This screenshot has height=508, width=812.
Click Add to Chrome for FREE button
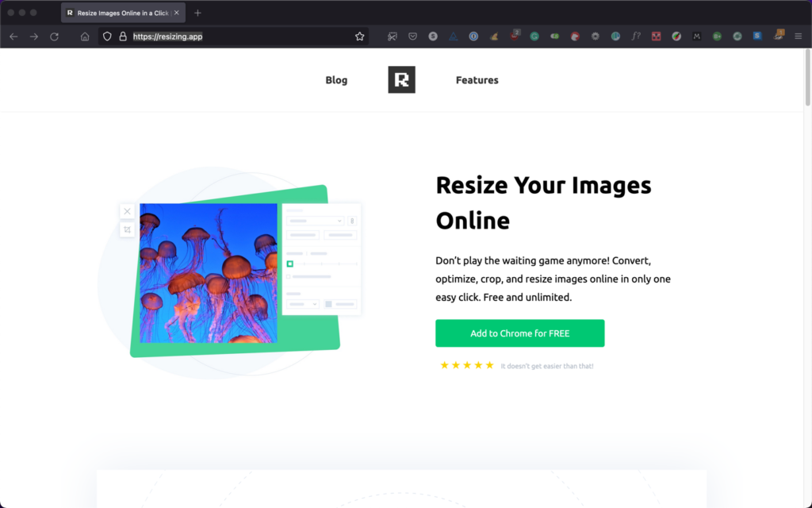click(x=519, y=333)
